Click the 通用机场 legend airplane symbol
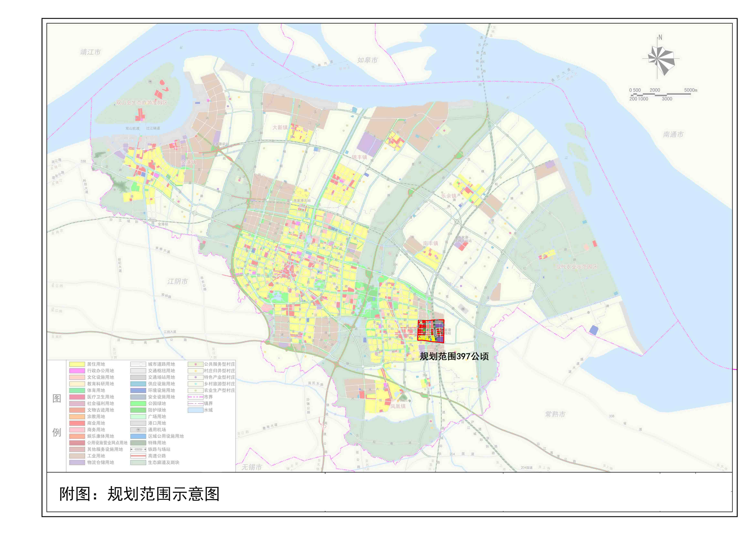Screen dimensions: 756x535 [x=138, y=430]
